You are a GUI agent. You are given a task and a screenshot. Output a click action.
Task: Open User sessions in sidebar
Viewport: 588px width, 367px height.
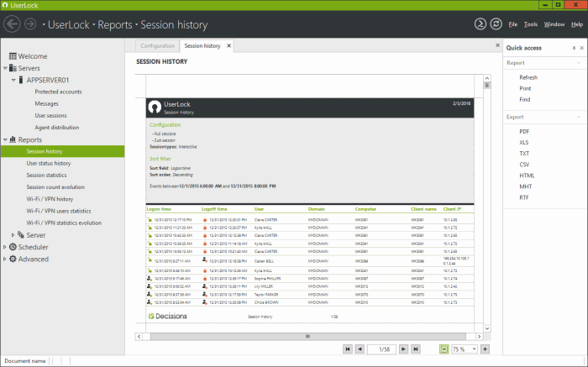[x=50, y=115]
